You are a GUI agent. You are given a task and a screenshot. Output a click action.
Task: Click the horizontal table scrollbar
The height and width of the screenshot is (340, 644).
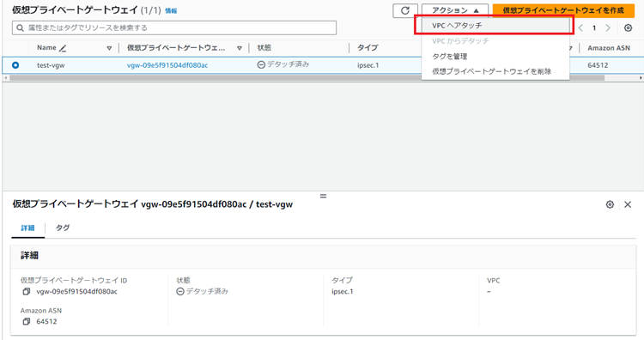point(307,77)
